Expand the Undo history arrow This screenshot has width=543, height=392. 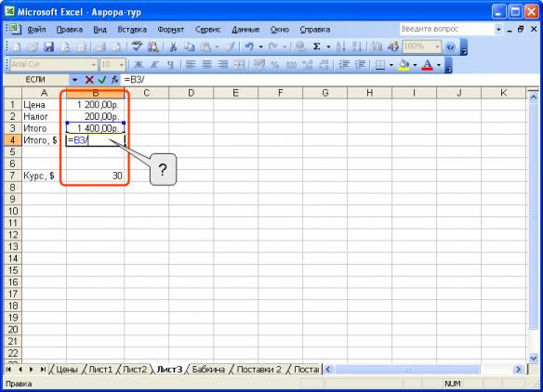tap(260, 46)
